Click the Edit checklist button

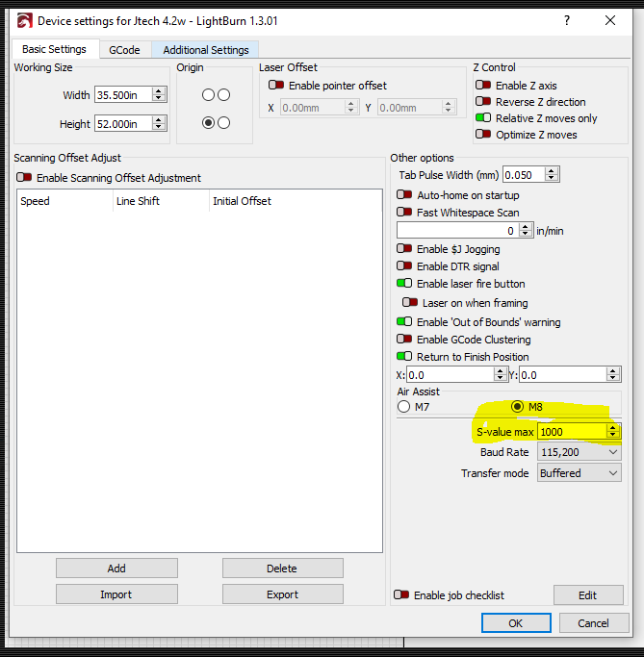click(x=587, y=595)
